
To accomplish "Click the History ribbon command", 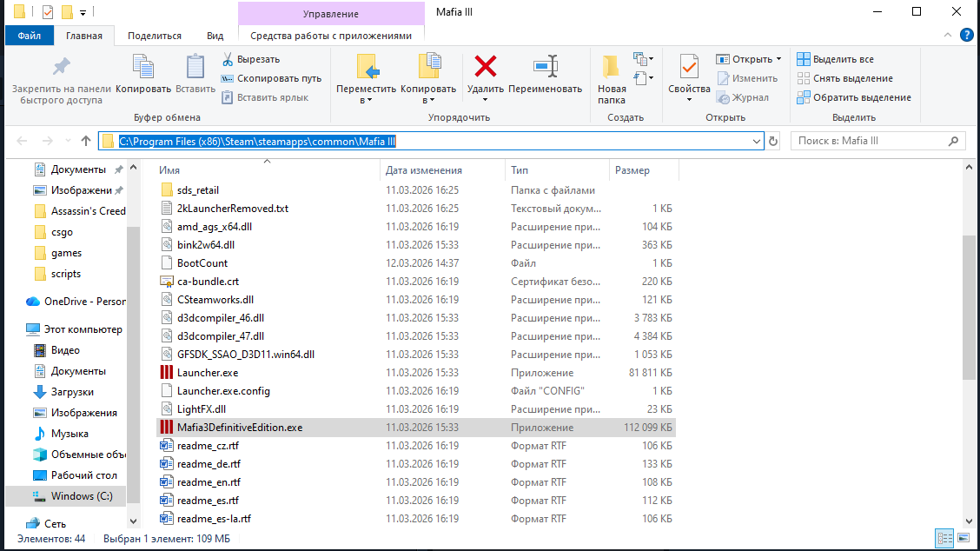I will [743, 97].
